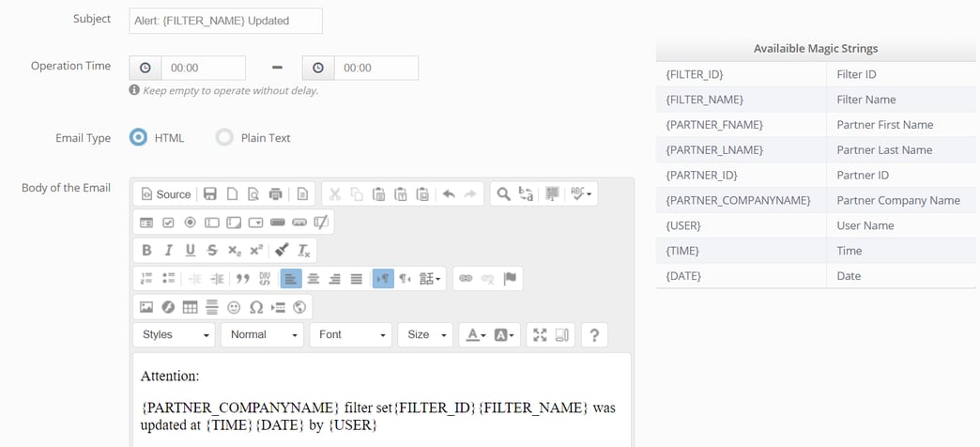
Task: Open the Styles dropdown
Action: click(x=175, y=334)
